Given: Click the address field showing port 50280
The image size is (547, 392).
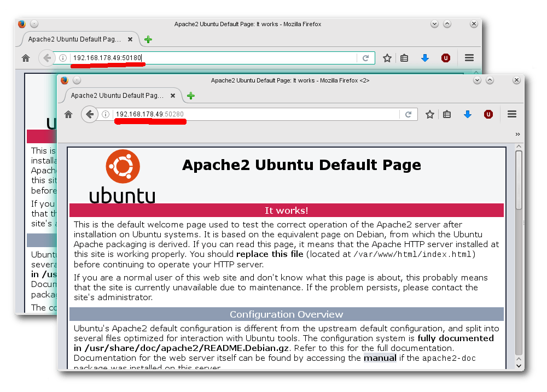Looking at the screenshot, I should point(256,114).
